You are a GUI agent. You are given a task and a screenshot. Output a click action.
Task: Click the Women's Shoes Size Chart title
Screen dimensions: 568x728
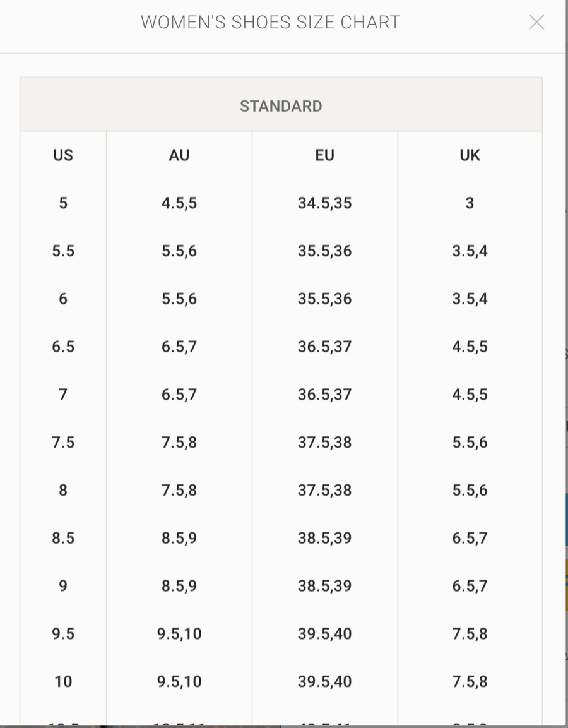(x=270, y=23)
